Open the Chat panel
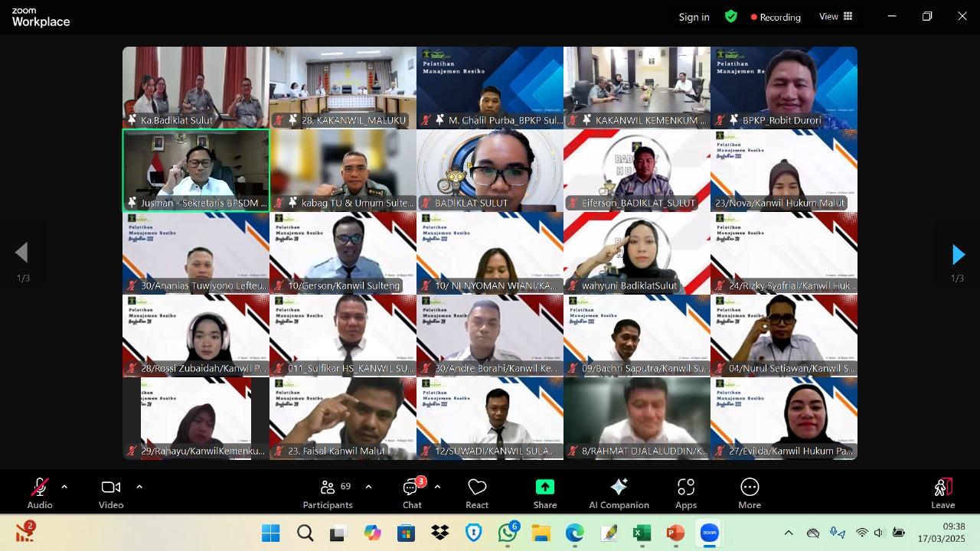Viewport: 980px width, 551px height. (x=412, y=494)
